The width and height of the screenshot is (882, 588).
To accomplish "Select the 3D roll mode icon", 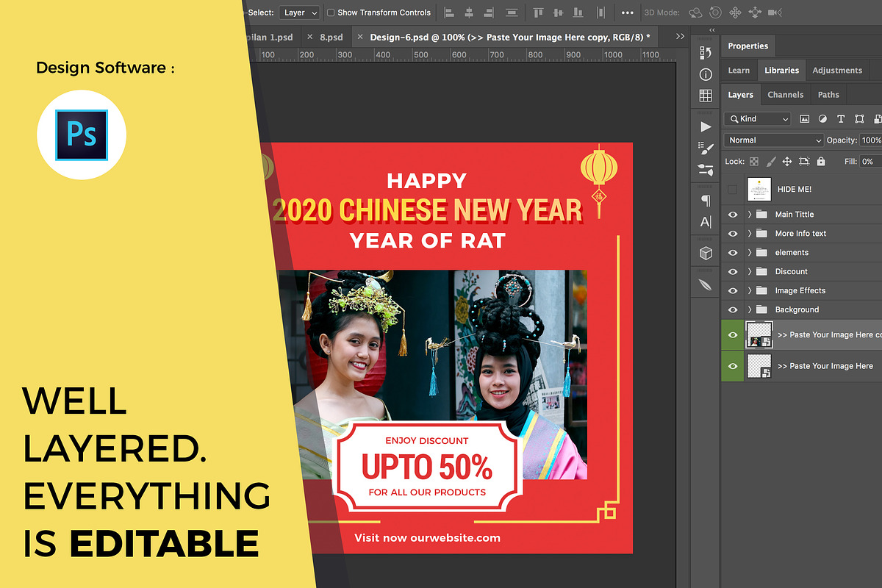I will pos(715,12).
